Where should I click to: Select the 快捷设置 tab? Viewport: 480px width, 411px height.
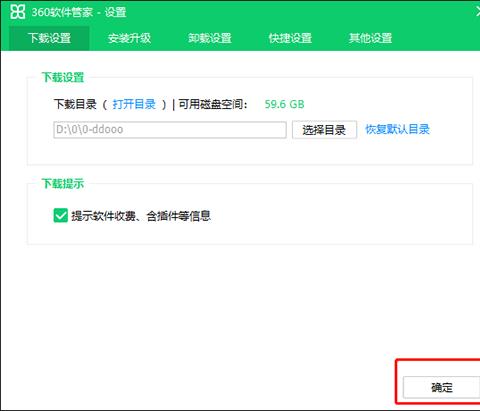coord(290,38)
